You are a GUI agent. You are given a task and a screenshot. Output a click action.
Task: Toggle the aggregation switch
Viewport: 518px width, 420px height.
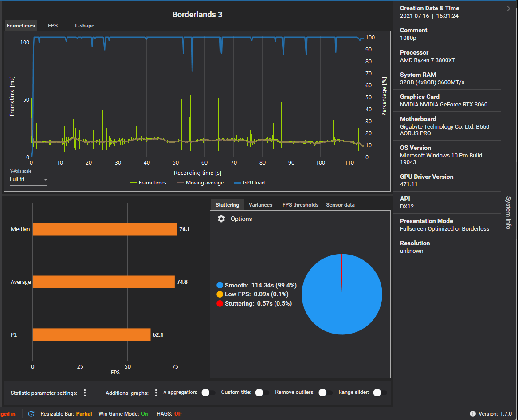[208, 393]
